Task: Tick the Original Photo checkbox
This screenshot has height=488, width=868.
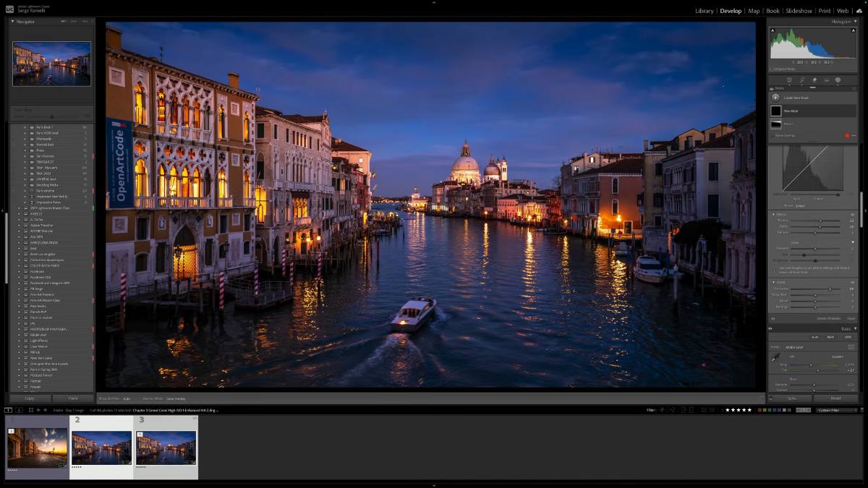Action: [x=772, y=69]
